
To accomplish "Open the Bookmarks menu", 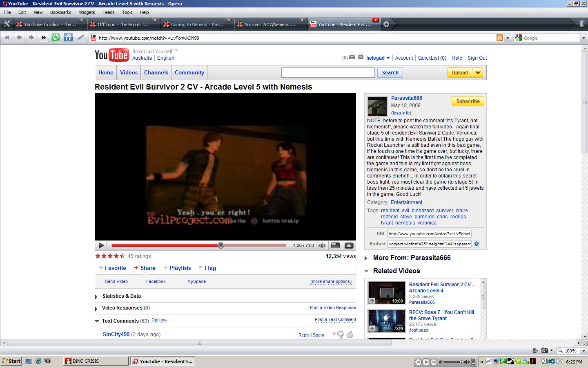I will [x=60, y=12].
